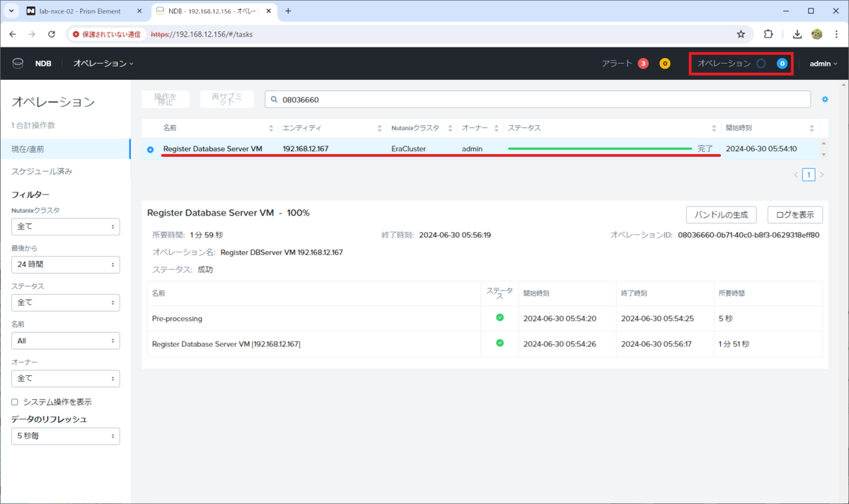
Task: Open browser extensions puzzle icon
Action: click(x=768, y=33)
